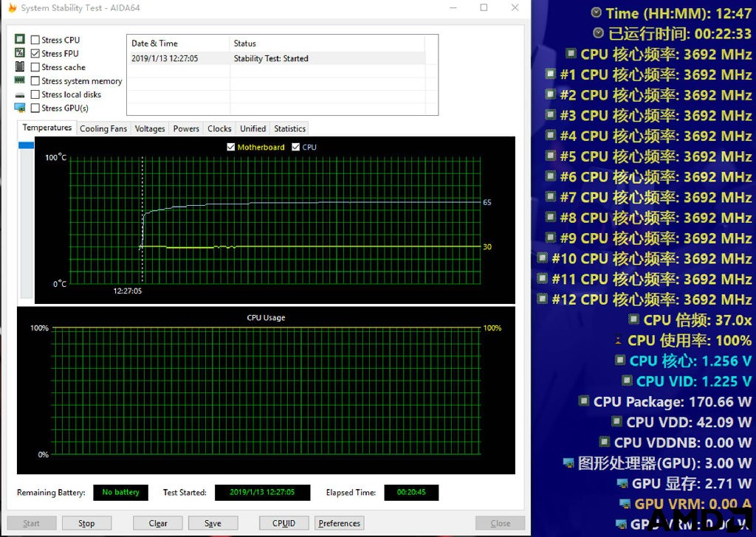Click the chip icon beside #1 CPU 核心频率
Viewport: 756px width, 537px height.
[550, 74]
